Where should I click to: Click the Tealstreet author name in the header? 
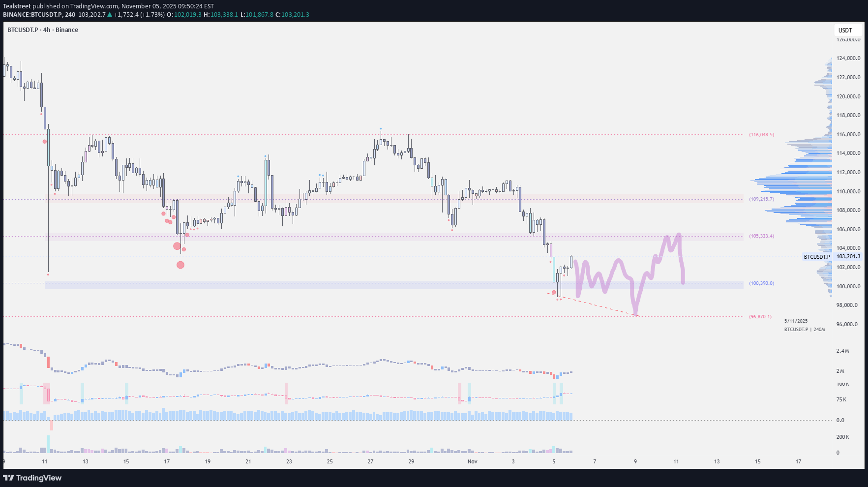pyautogui.click(x=16, y=6)
